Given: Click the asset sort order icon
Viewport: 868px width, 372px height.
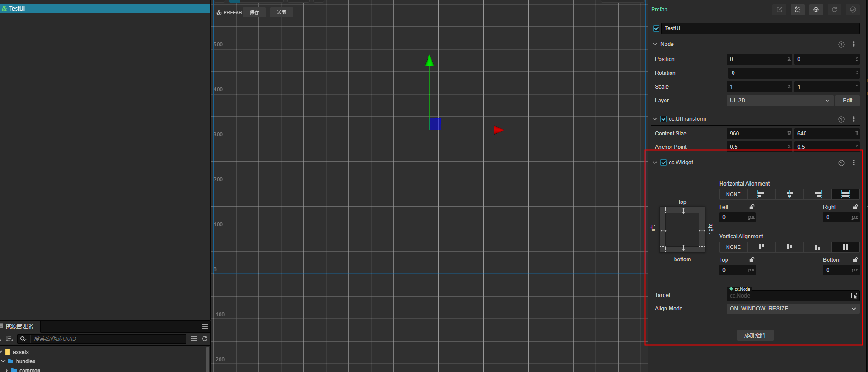Looking at the screenshot, I should tap(10, 339).
